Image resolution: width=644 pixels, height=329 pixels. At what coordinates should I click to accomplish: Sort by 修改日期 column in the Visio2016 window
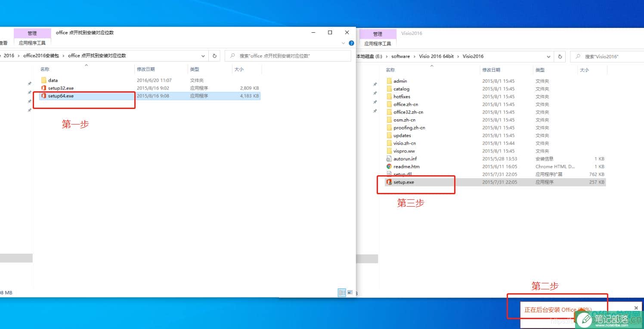pyautogui.click(x=491, y=70)
